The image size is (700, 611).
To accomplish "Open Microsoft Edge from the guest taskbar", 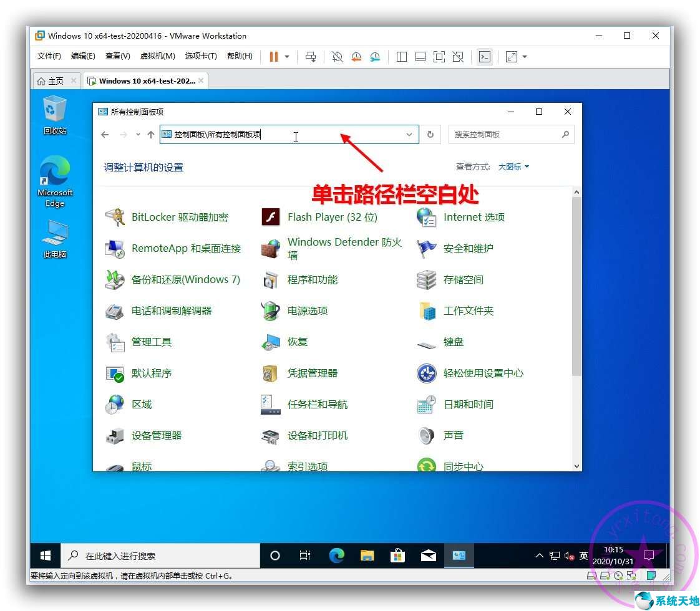I will [337, 556].
